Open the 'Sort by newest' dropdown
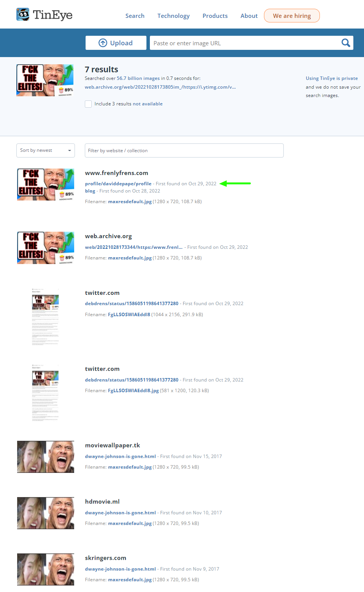 pyautogui.click(x=46, y=150)
